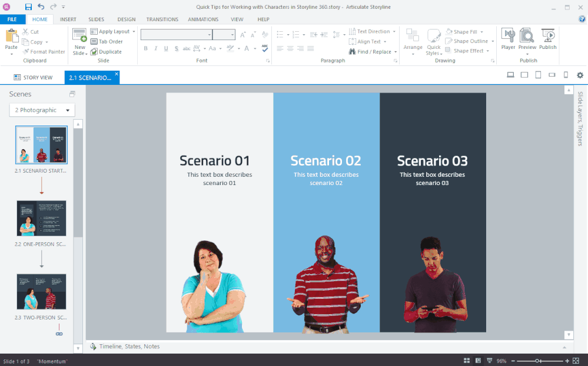Toggle Story View icon in status bar

point(467,361)
